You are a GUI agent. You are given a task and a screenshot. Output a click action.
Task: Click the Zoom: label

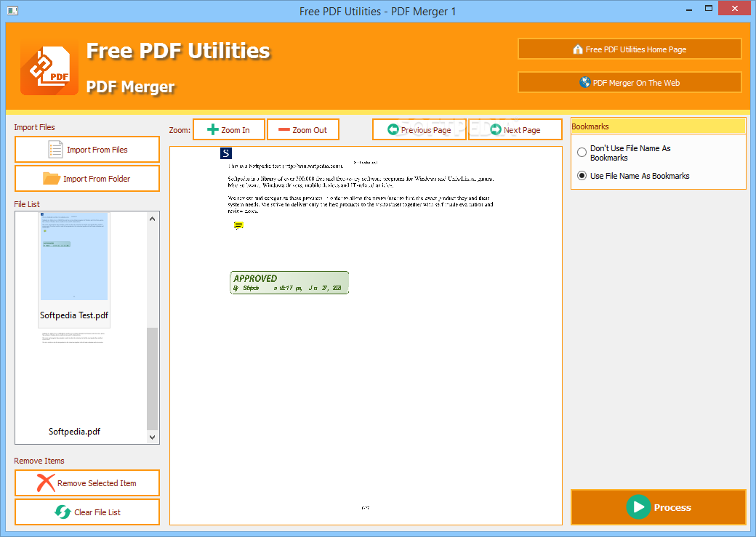tap(180, 130)
